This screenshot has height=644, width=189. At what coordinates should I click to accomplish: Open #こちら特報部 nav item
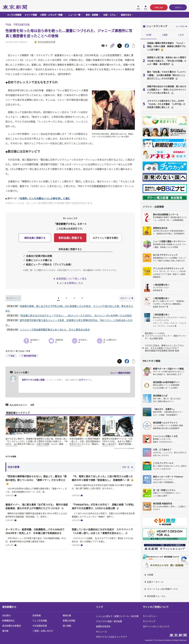14,15
